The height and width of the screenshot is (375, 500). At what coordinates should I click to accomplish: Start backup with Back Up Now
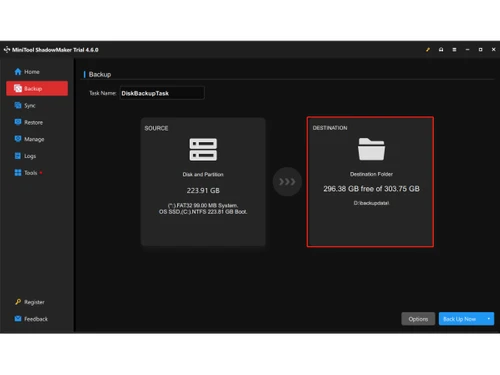point(461,319)
